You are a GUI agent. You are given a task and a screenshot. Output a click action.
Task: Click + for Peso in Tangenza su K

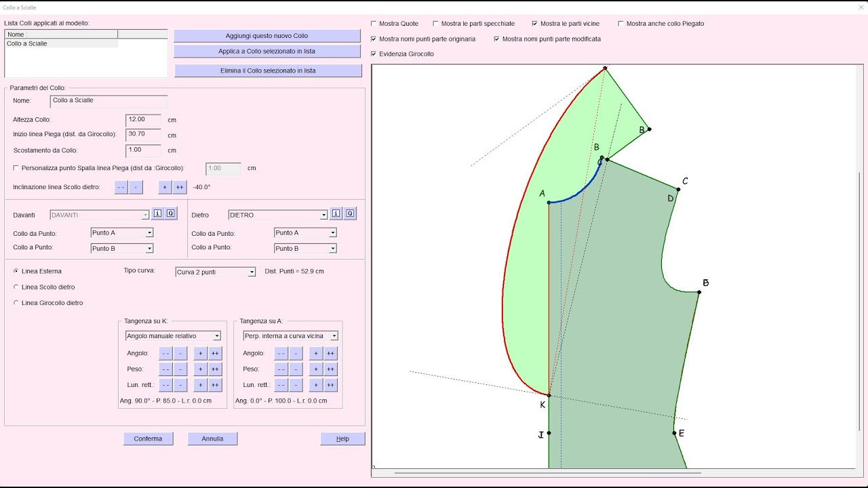(201, 369)
